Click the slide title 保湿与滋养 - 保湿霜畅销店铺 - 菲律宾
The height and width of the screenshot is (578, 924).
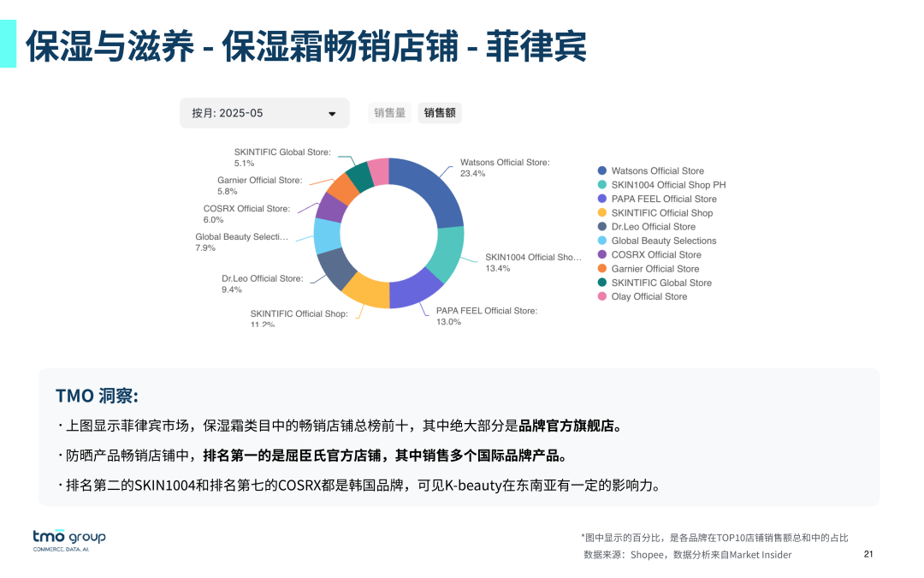coord(306,45)
